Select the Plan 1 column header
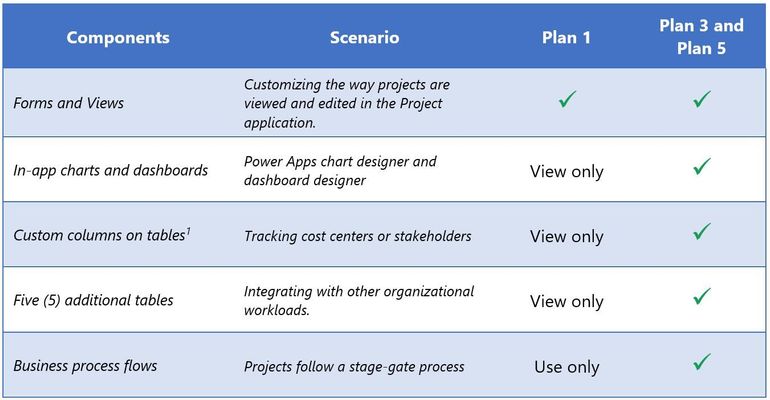Screen dimensions: 770x400 [566, 38]
